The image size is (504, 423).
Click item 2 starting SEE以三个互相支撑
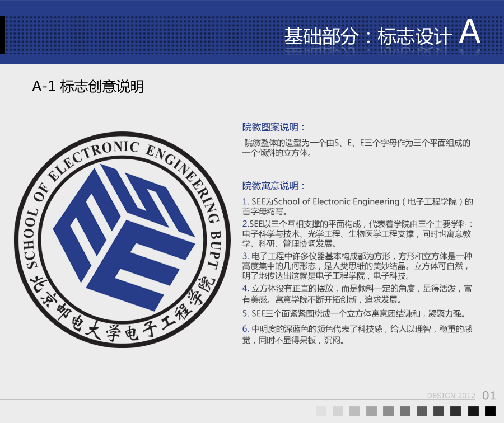(x=357, y=234)
